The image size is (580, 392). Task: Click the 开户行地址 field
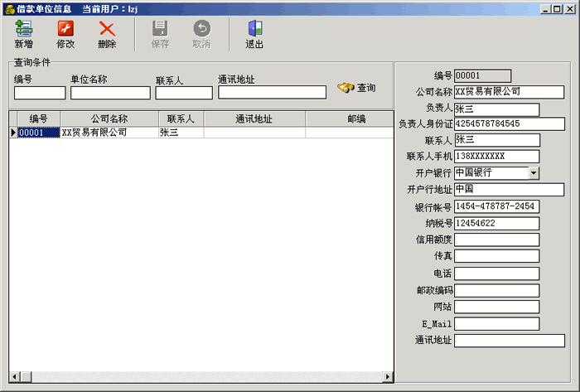pyautogui.click(x=510, y=189)
